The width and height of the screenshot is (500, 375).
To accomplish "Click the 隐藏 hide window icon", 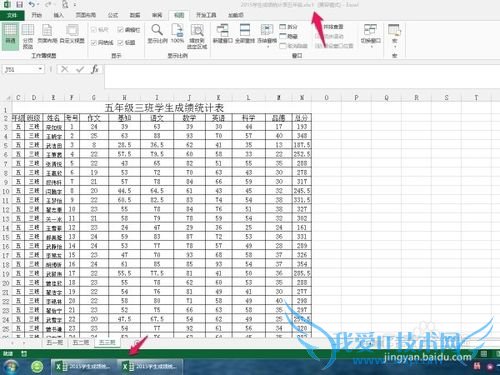I will (x=288, y=36).
